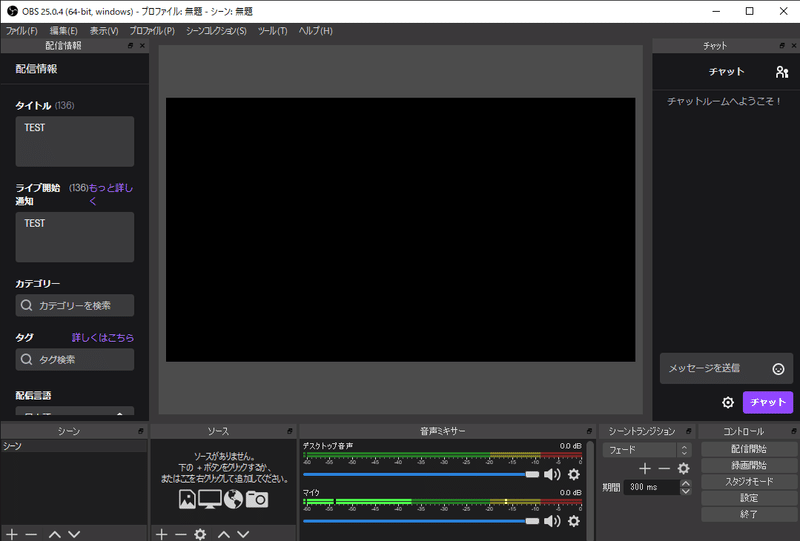Undock the シーン panel

(x=141, y=431)
